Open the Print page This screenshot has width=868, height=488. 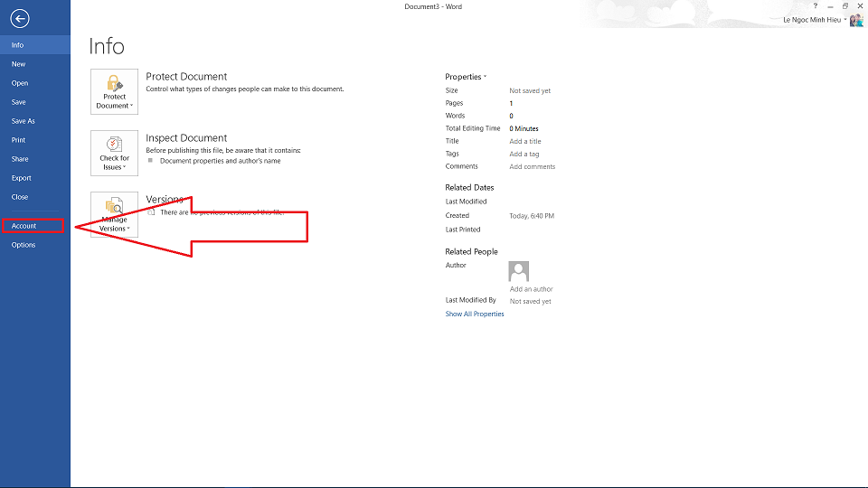point(35,140)
